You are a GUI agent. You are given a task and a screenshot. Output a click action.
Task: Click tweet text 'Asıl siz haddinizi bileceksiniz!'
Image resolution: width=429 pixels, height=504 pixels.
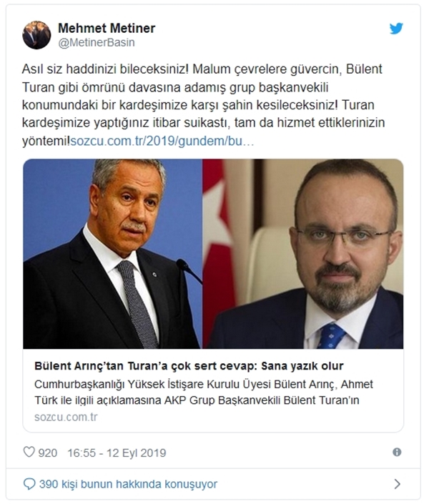click(105, 69)
